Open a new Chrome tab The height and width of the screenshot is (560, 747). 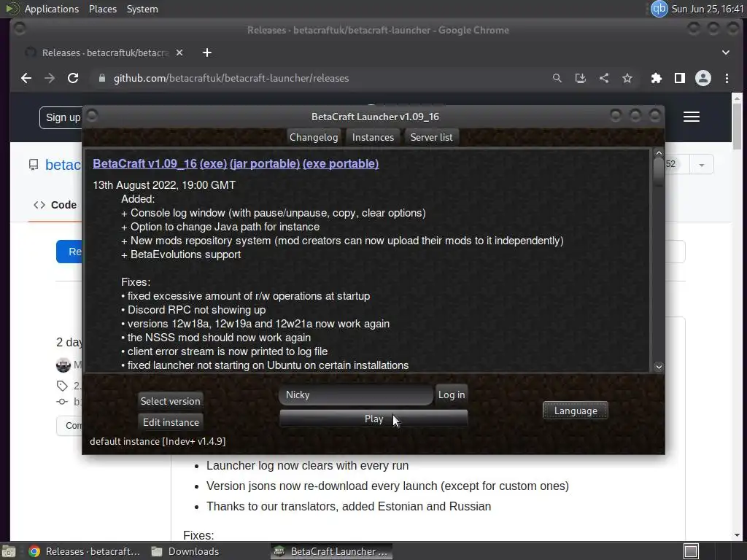click(x=206, y=52)
